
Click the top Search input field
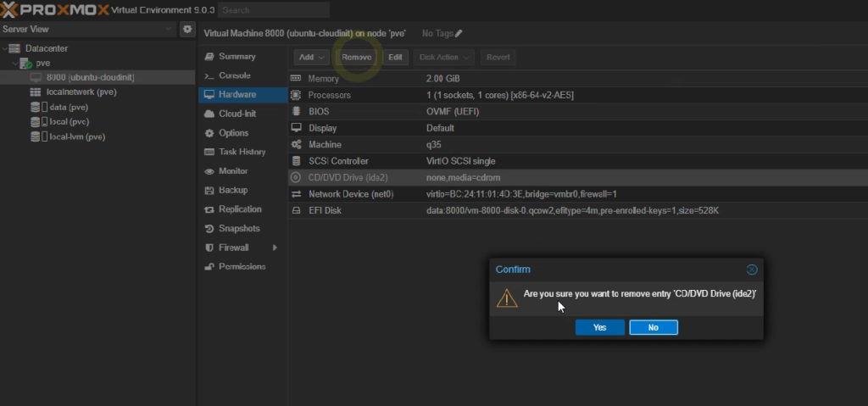tap(274, 10)
